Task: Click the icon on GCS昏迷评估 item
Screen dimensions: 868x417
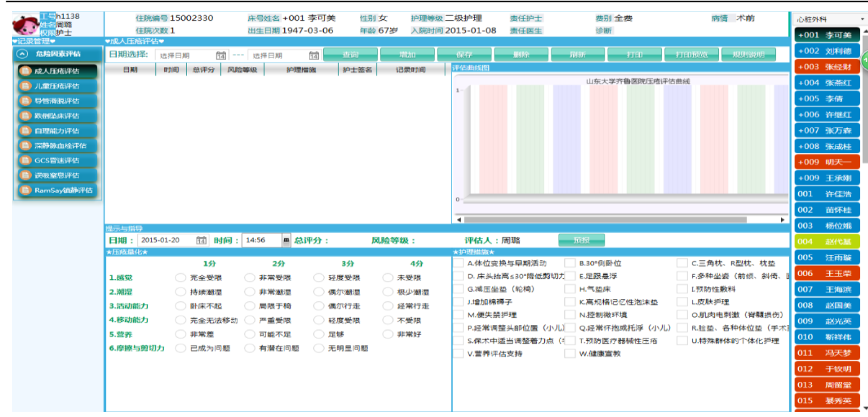Action: [x=26, y=160]
